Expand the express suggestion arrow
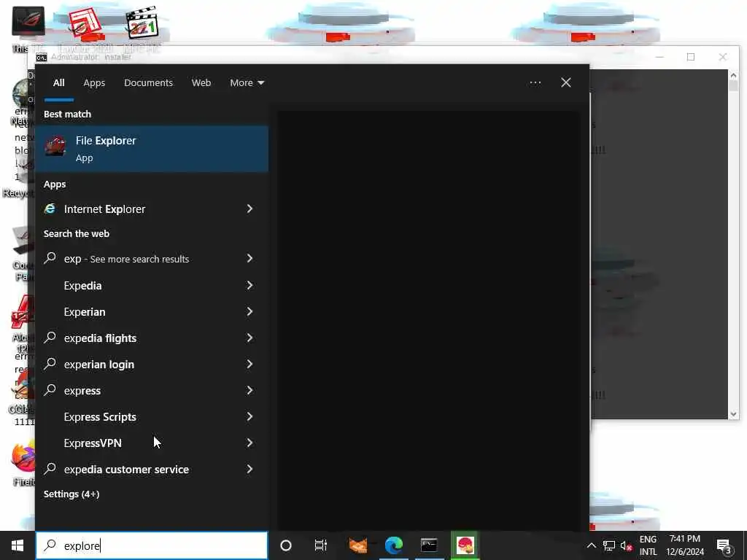This screenshot has height=560, width=747. point(249,390)
